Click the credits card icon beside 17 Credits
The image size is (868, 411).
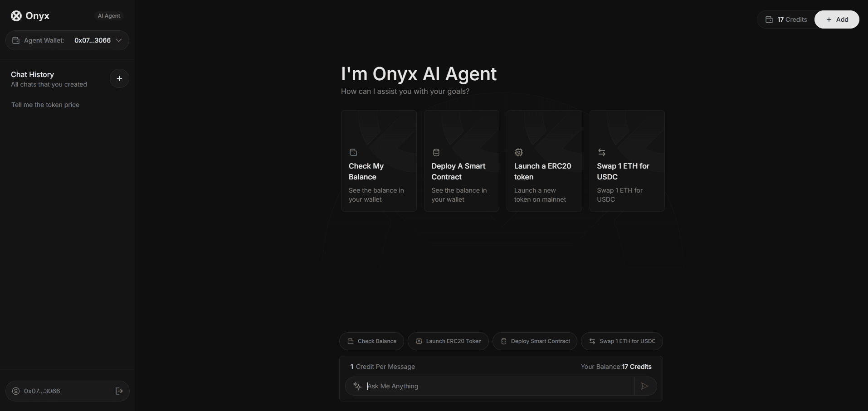[770, 19]
